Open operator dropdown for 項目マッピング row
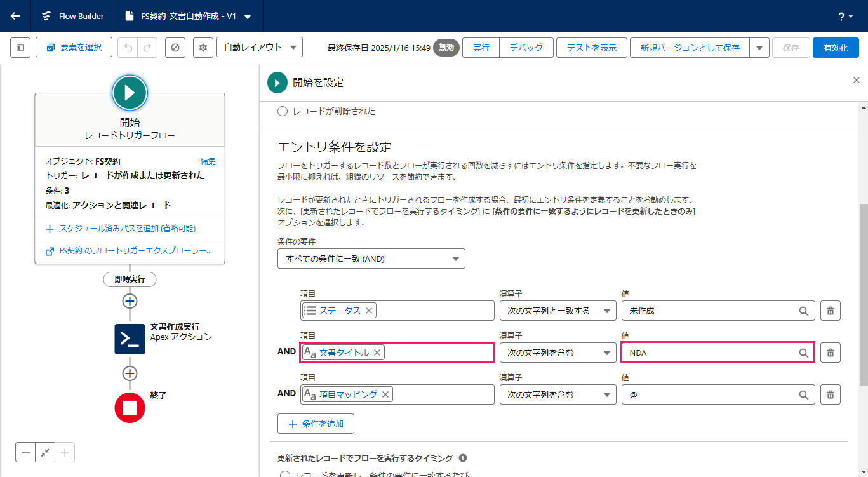This screenshot has width=868, height=477. [x=558, y=394]
